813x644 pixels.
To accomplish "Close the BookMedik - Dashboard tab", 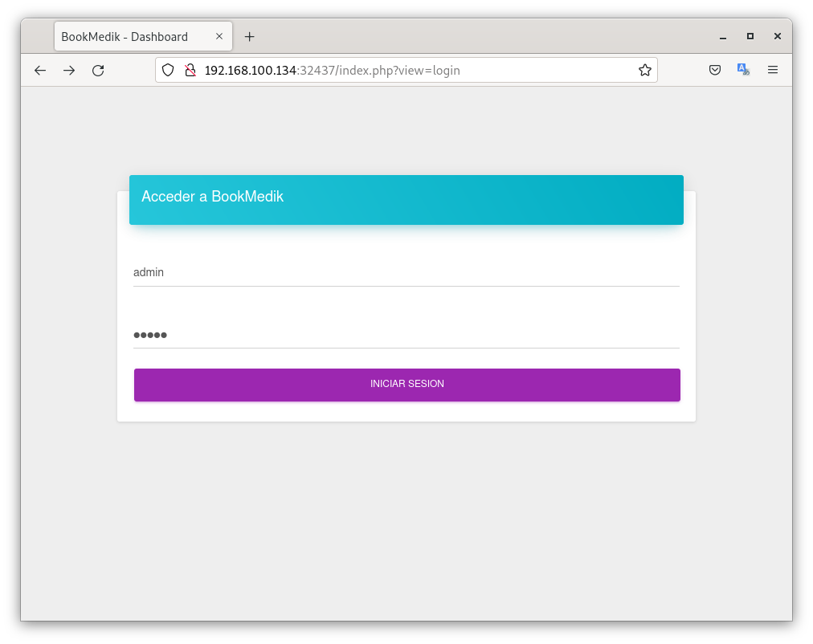I will (219, 37).
